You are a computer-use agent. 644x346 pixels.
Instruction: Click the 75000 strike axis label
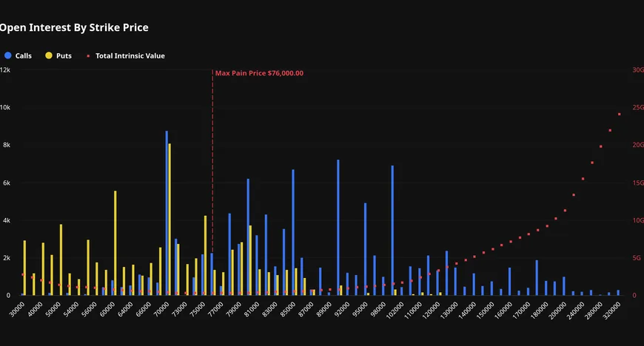tap(197, 308)
